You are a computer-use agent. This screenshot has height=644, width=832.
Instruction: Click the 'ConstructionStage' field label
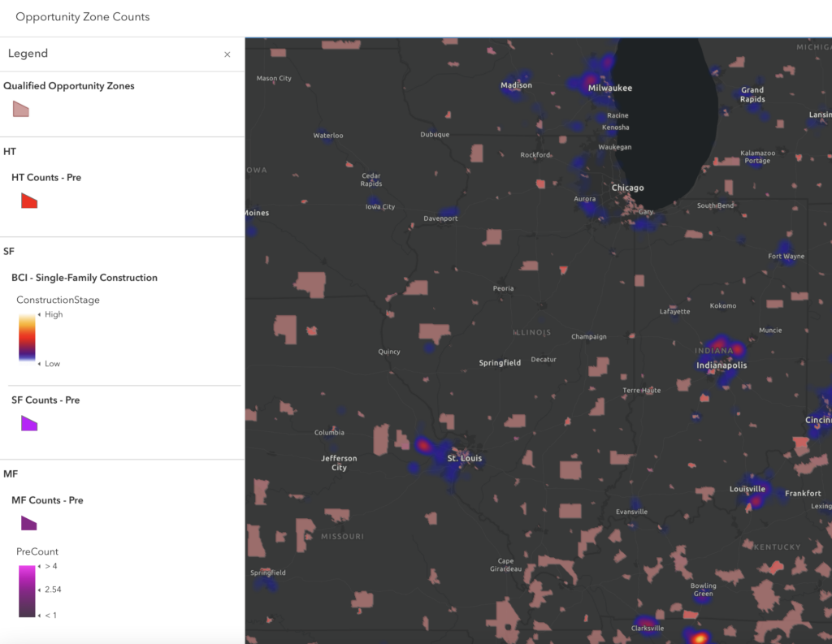(x=58, y=300)
